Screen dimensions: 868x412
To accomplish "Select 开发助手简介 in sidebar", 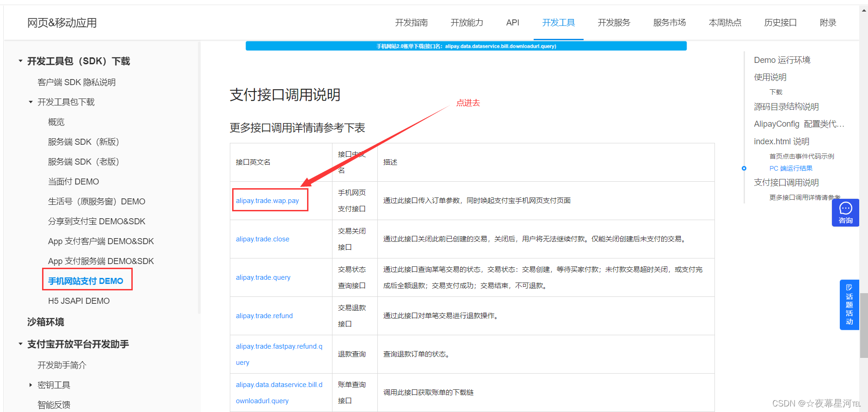I will (x=62, y=365).
